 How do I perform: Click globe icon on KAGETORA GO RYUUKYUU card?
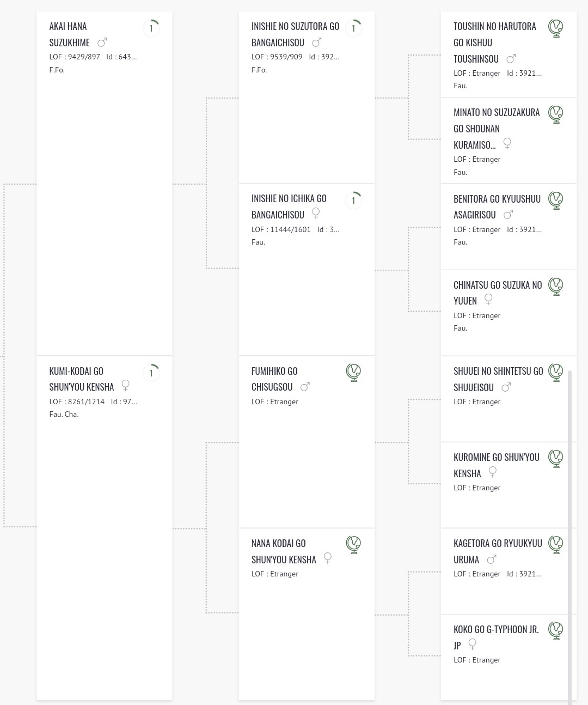(x=555, y=544)
